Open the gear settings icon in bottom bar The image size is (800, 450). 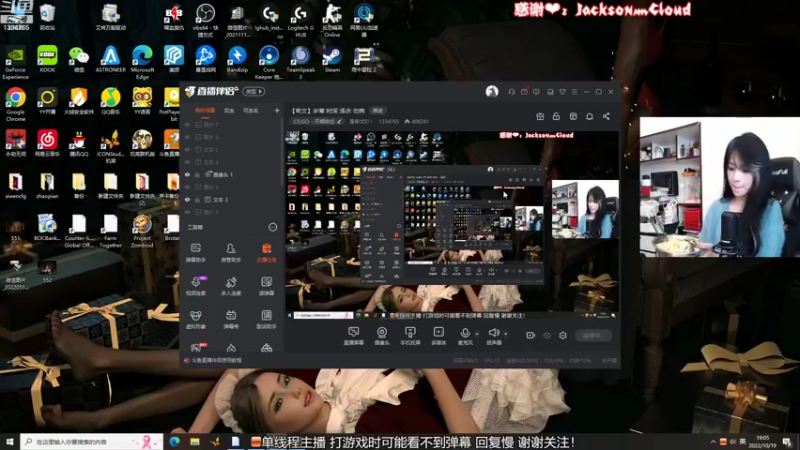pyautogui.click(x=563, y=335)
